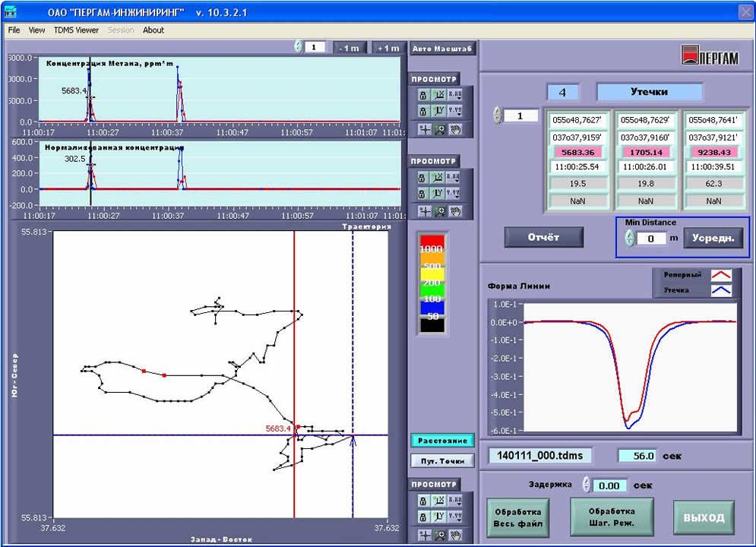
Task: Open Y axis format menu for normalized chart
Action: [454, 193]
